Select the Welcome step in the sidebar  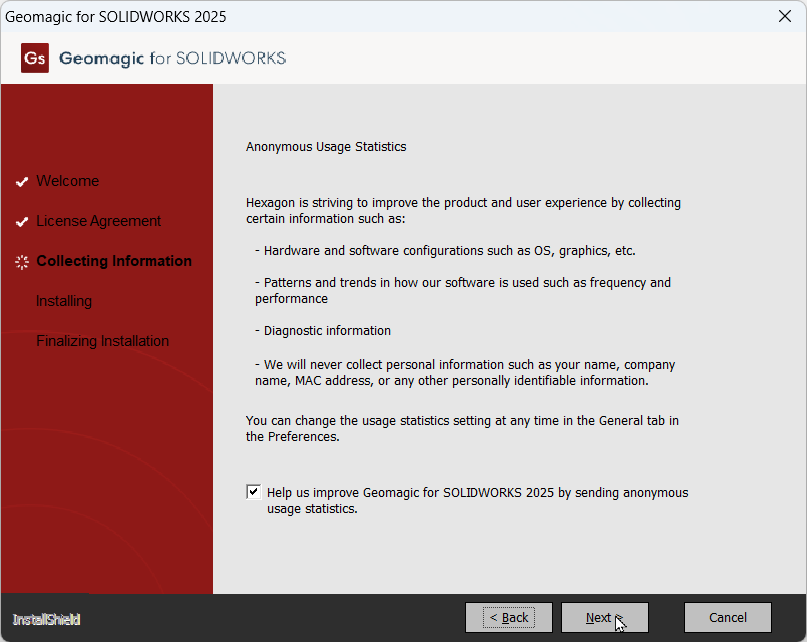click(67, 181)
